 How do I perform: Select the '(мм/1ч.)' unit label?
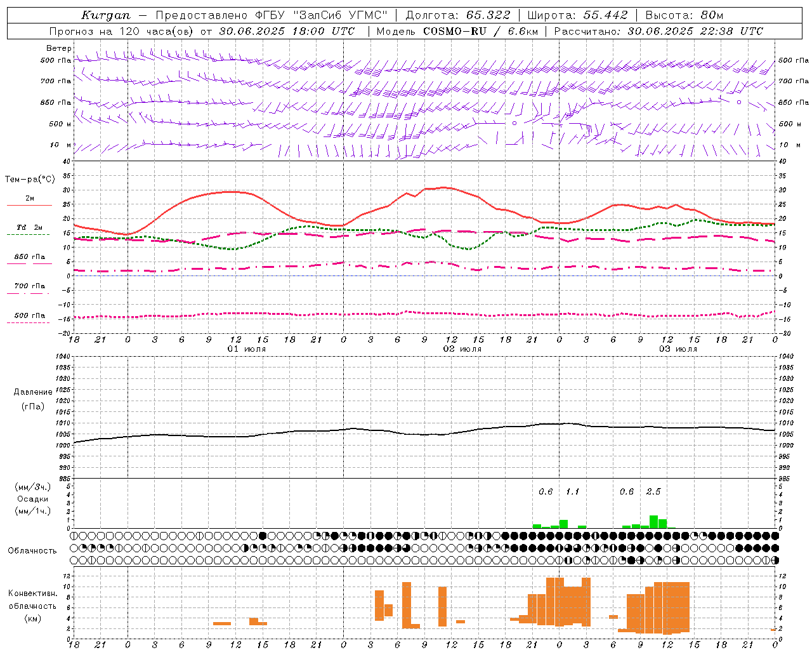tap(33, 511)
